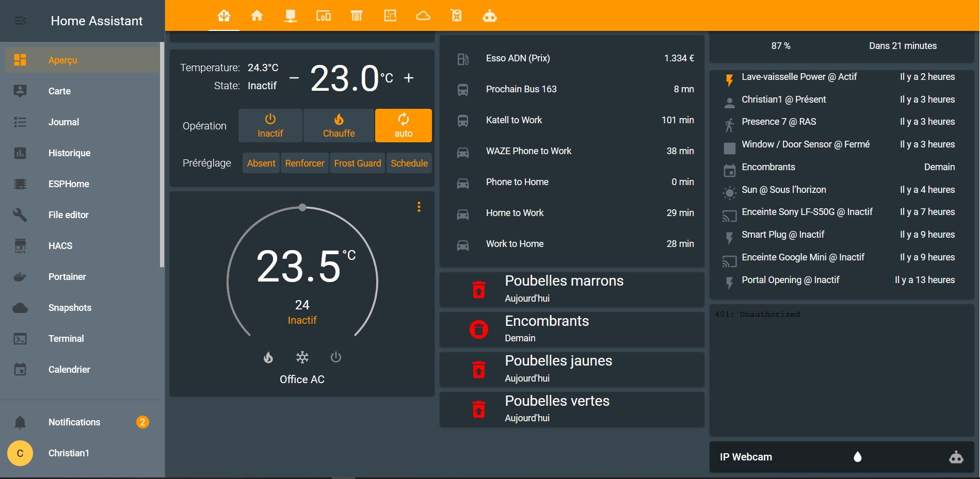Decrease target temperature with minus button
980x479 pixels.
click(294, 78)
